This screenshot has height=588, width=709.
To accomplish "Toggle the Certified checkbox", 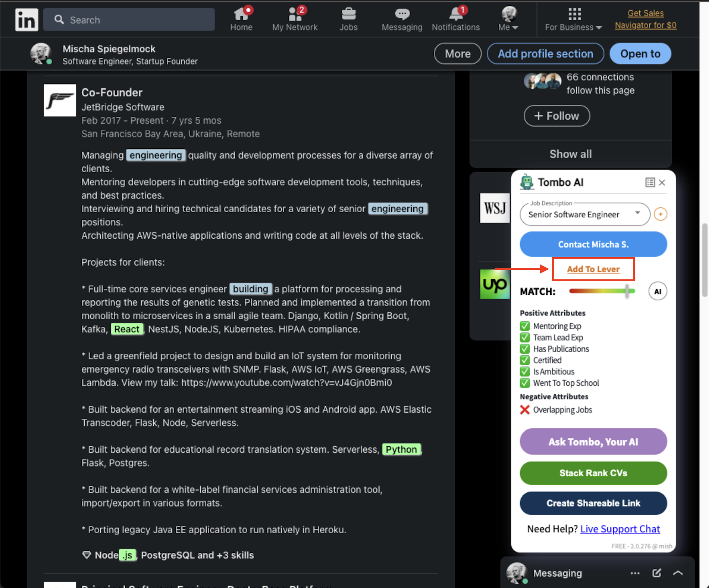I will pos(525,360).
